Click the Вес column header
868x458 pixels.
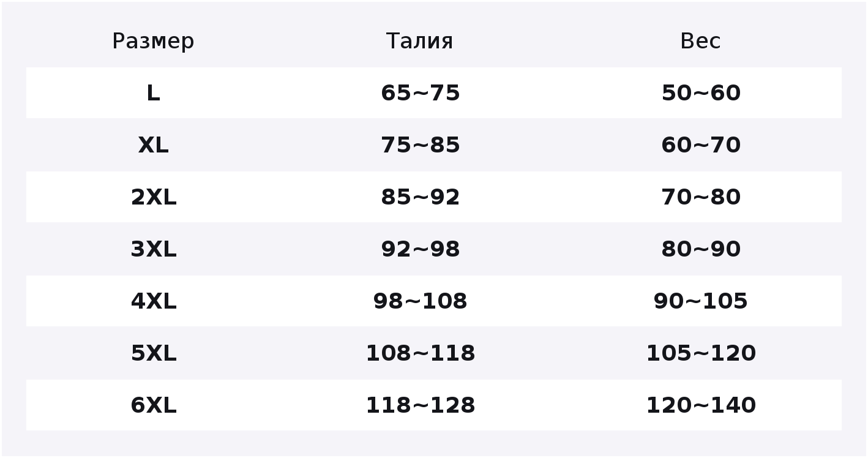click(x=700, y=42)
